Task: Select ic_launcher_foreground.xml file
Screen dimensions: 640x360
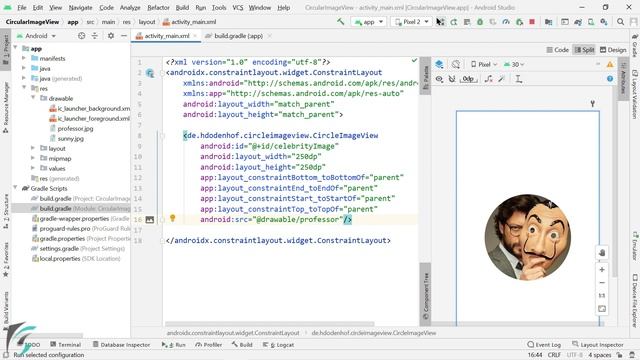Action: [x=89, y=119]
